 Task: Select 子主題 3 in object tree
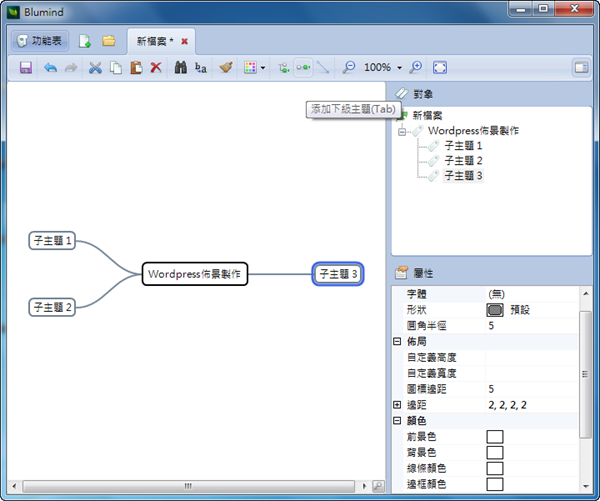(x=463, y=176)
